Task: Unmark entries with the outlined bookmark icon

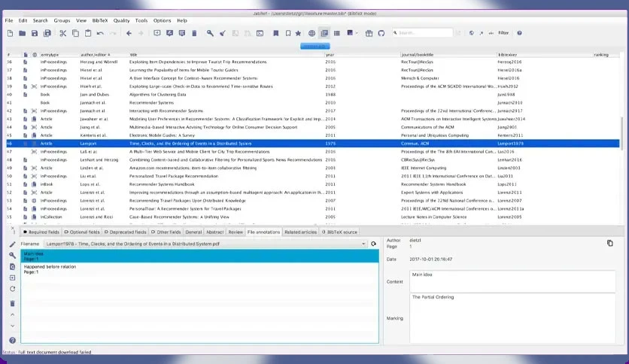Action: [x=288, y=33]
